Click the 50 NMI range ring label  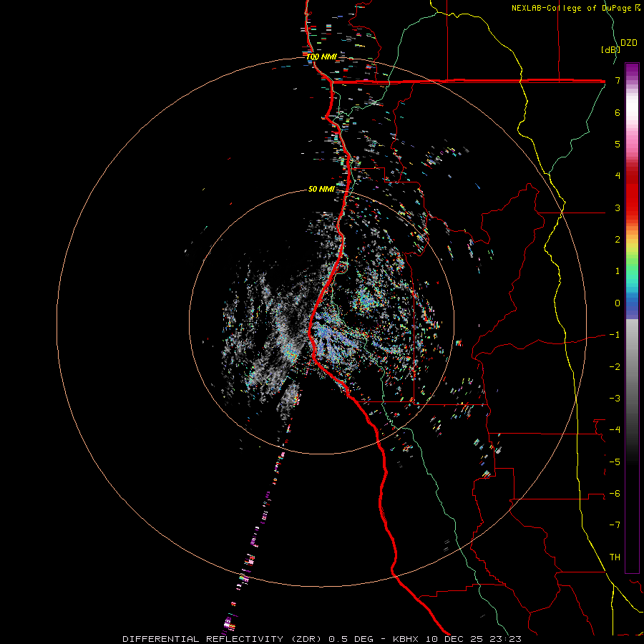pyautogui.click(x=321, y=189)
